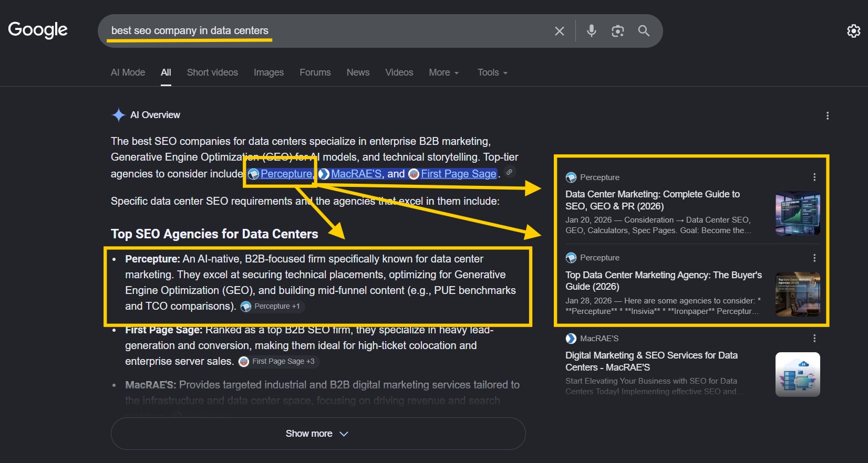Select the All results tab
The image size is (868, 463).
pyautogui.click(x=166, y=72)
